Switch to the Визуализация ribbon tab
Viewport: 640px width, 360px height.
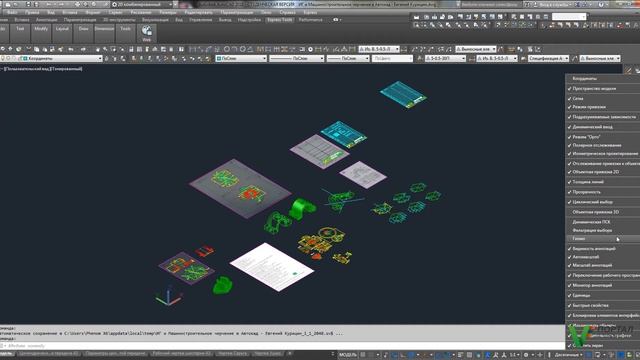tap(155, 20)
